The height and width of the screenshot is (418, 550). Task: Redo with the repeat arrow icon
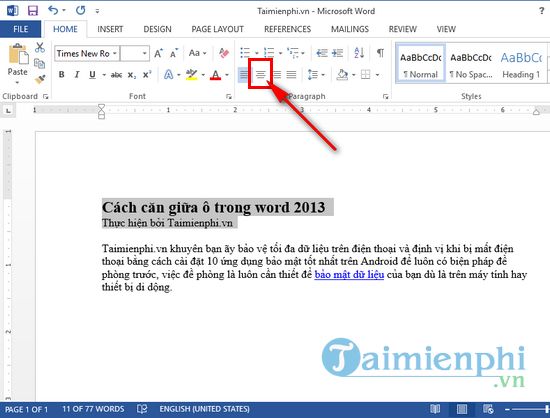click(81, 11)
